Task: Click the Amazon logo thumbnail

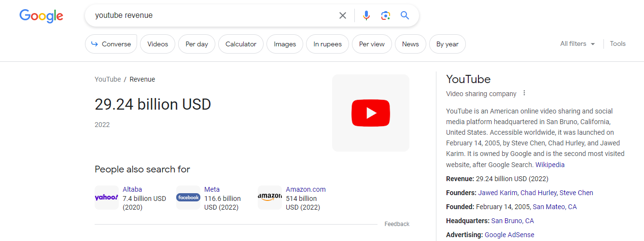Action: pyautogui.click(x=270, y=198)
